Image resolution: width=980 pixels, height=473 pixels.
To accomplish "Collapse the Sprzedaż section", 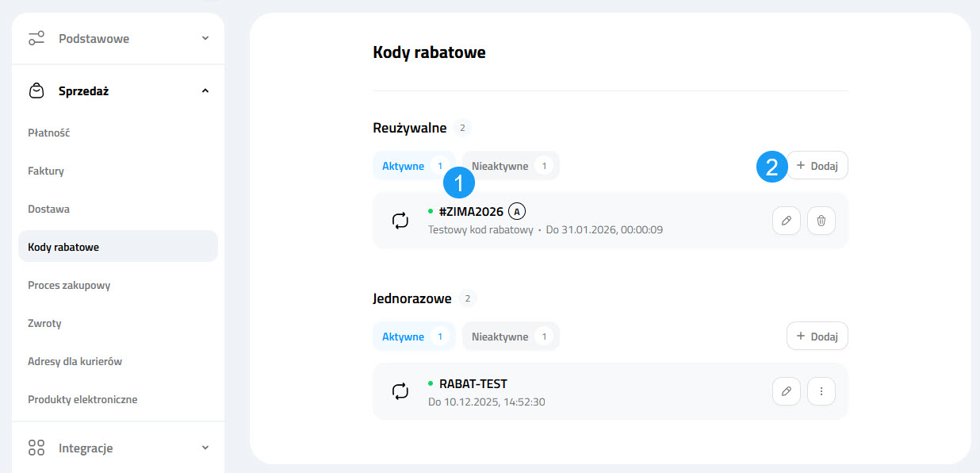I will click(x=205, y=91).
